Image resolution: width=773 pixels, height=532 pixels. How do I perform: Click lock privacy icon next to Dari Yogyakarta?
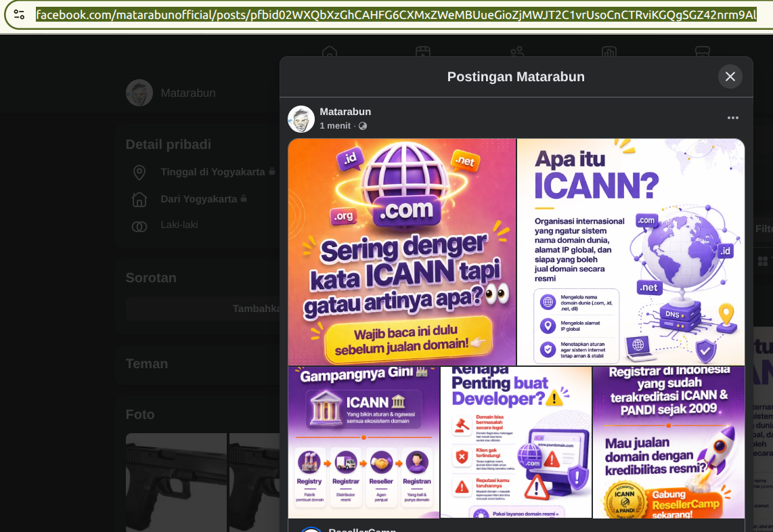click(x=244, y=198)
